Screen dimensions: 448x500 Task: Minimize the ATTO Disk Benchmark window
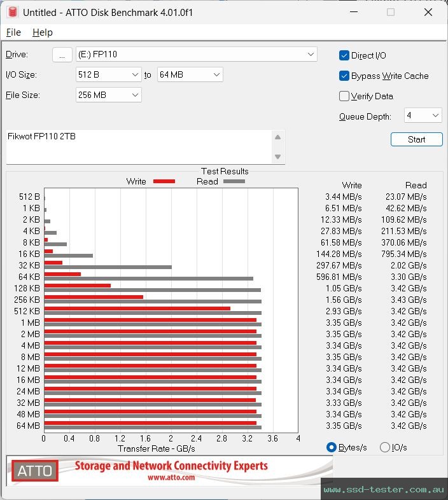(354, 12)
